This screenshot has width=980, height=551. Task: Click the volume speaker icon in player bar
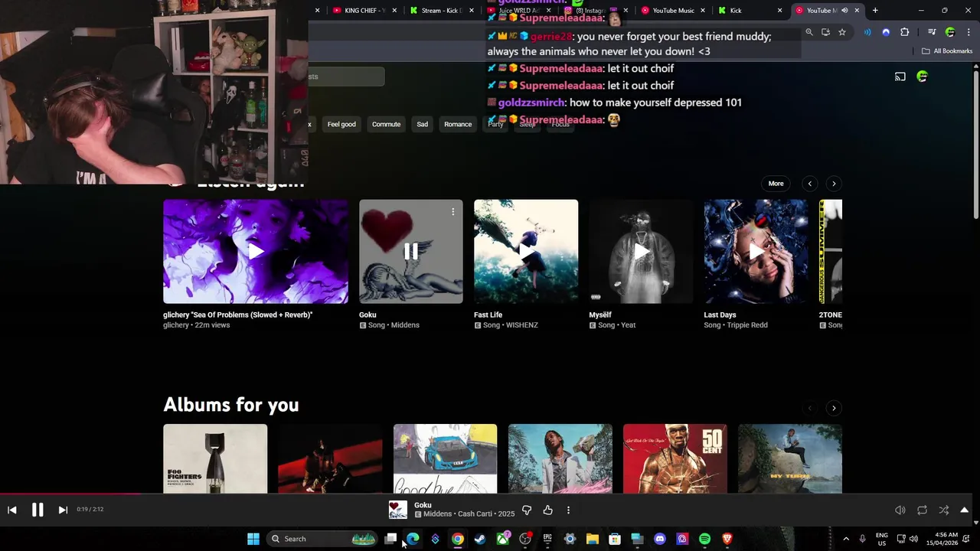900,510
